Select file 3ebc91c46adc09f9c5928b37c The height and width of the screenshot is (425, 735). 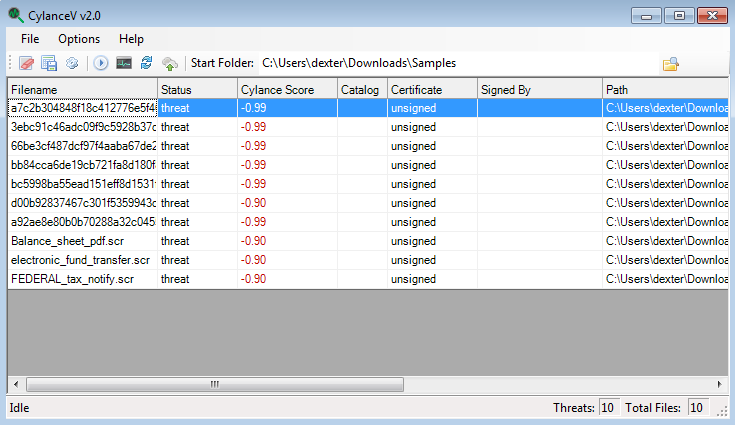click(82, 127)
